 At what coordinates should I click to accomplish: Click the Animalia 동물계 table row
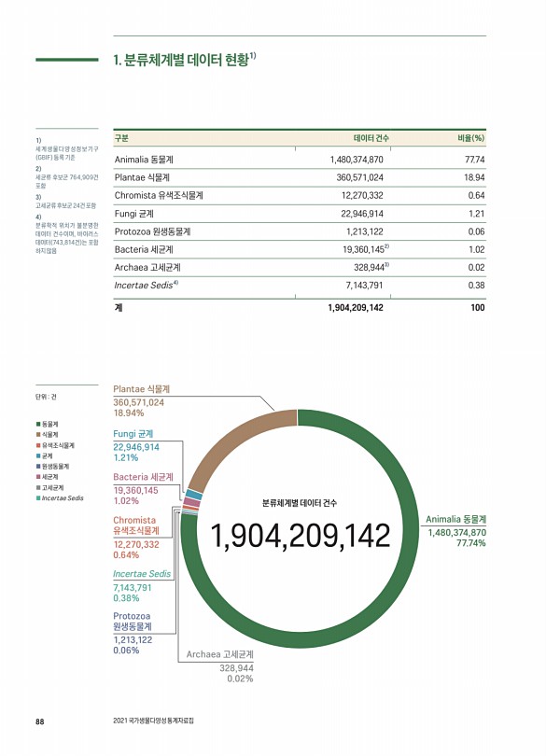pyautogui.click(x=300, y=160)
